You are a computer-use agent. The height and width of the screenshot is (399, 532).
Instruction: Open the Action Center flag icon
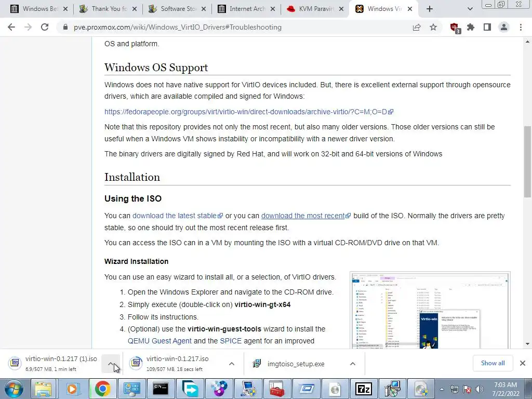pos(467,389)
